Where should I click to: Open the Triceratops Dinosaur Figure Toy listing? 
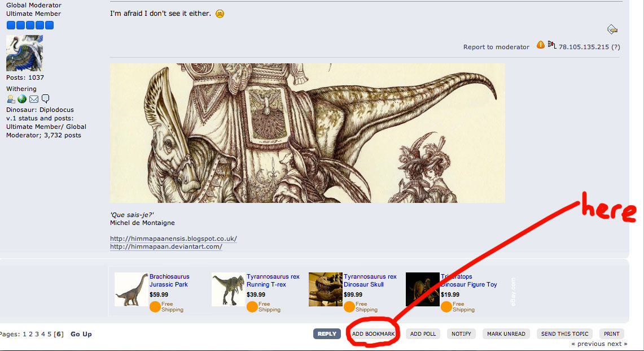pos(468,281)
